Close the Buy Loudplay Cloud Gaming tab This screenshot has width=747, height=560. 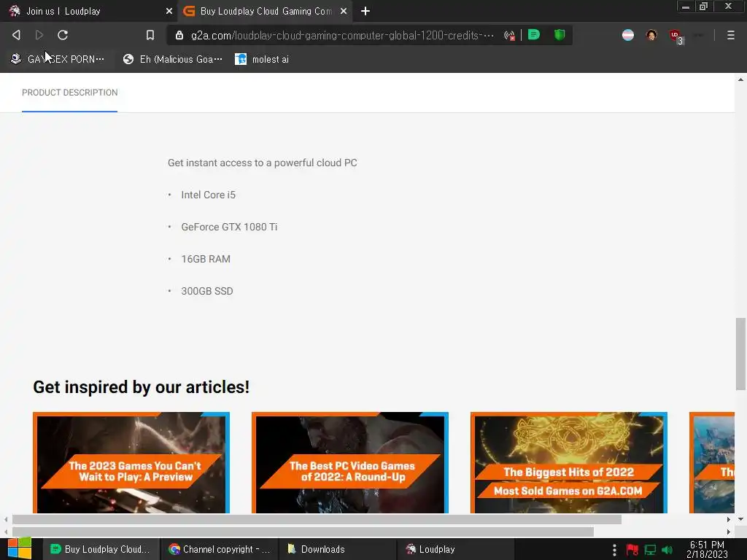pyautogui.click(x=344, y=11)
